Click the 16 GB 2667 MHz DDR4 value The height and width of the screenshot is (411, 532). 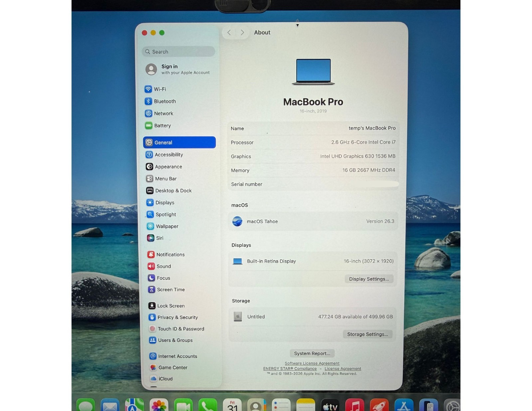[369, 170]
